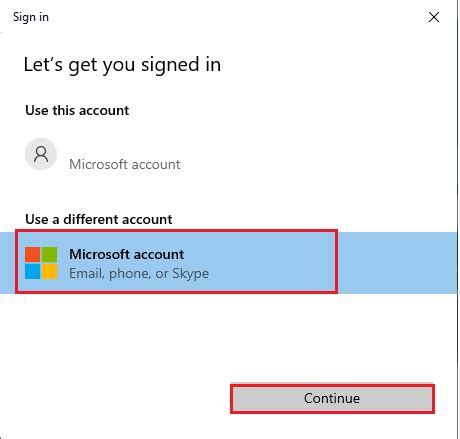Click the 'Use this account' heading
460x439 pixels.
pyautogui.click(x=77, y=110)
